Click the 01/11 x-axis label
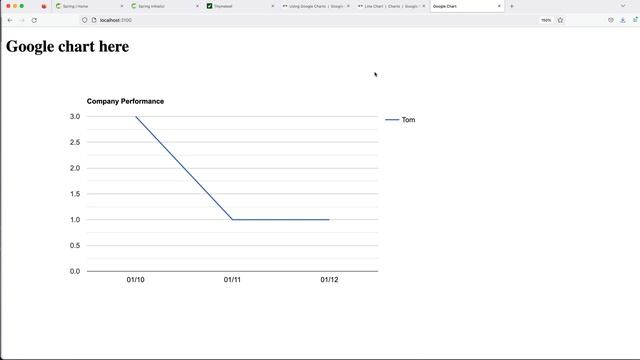Viewport: 640px width, 360px height. [x=232, y=280]
